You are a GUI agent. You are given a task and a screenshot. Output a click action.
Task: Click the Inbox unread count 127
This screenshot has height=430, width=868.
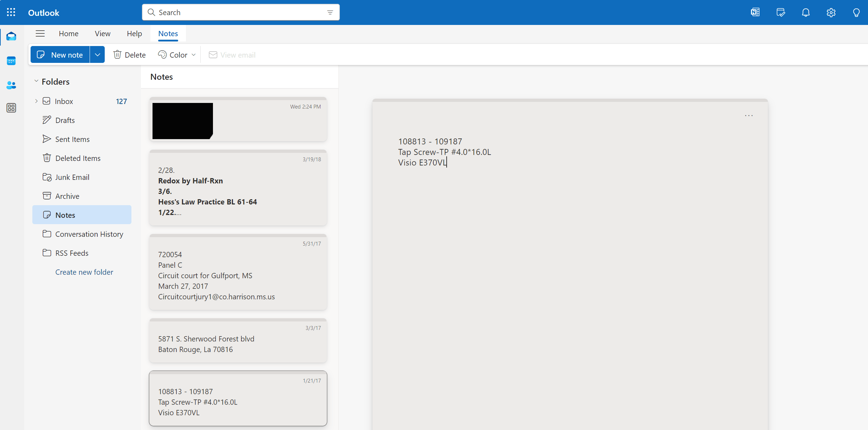click(121, 101)
